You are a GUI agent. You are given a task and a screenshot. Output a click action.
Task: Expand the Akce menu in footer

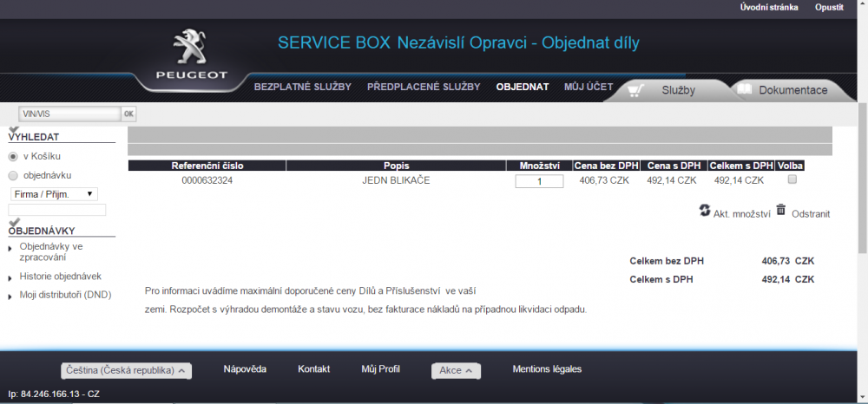[x=457, y=370]
